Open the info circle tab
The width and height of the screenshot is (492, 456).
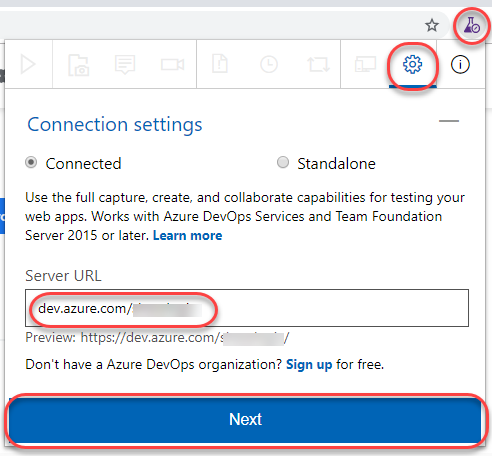[460, 64]
